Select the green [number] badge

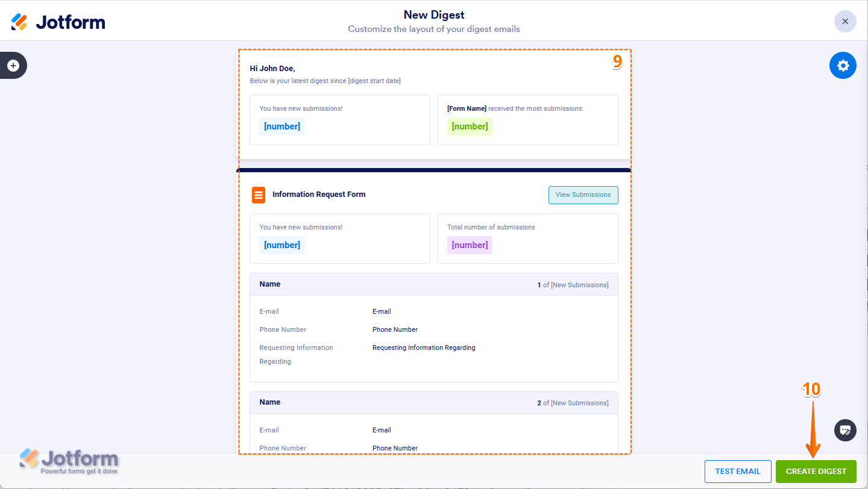470,126
